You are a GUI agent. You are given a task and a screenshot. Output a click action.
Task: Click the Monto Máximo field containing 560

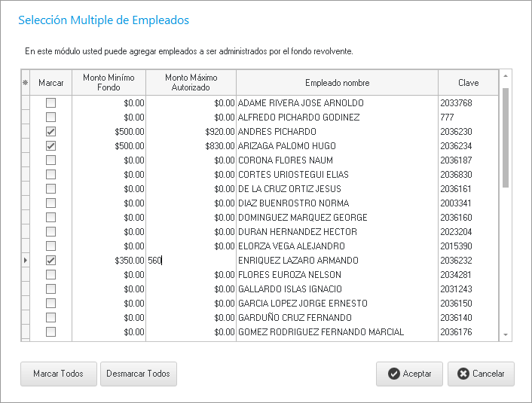tap(191, 261)
